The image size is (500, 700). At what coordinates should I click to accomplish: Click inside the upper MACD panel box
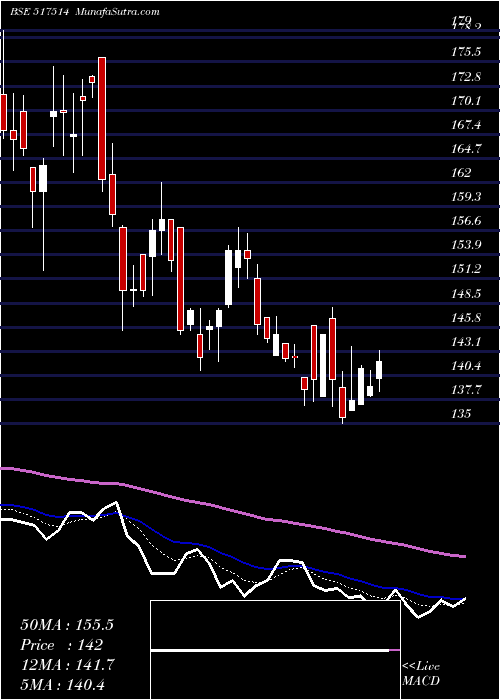[x=275, y=625]
